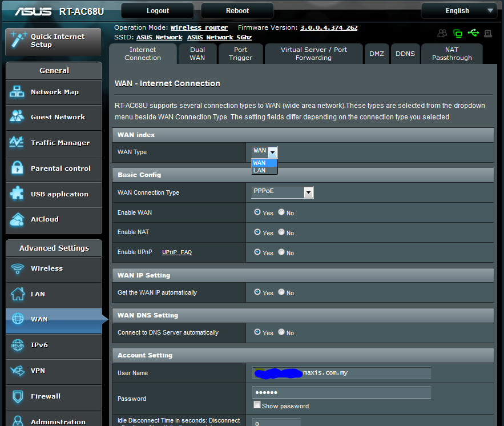The width and height of the screenshot is (504, 426).
Task: Collapse the WAN Type dropdown arrow
Action: (x=273, y=152)
